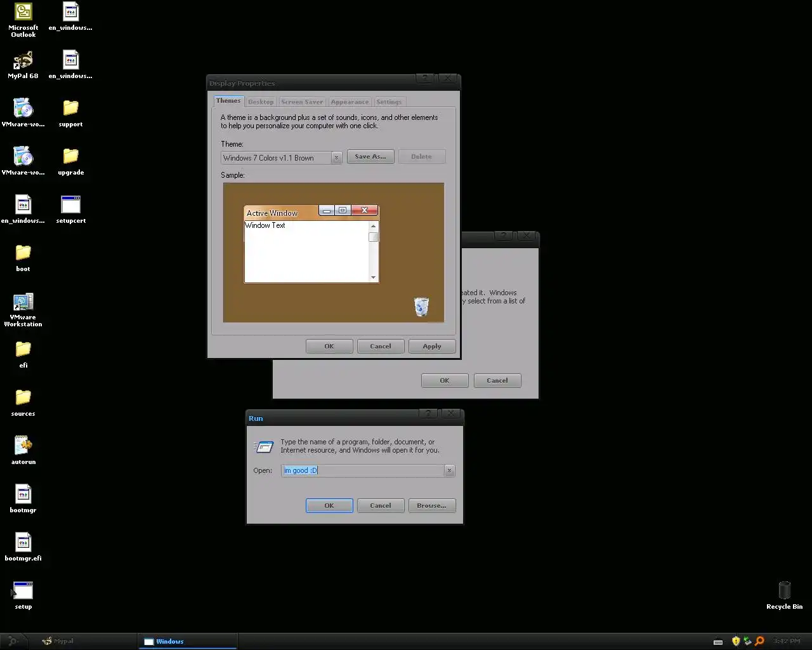Switch to the Settings tab
This screenshot has height=650, width=812.
[389, 102]
